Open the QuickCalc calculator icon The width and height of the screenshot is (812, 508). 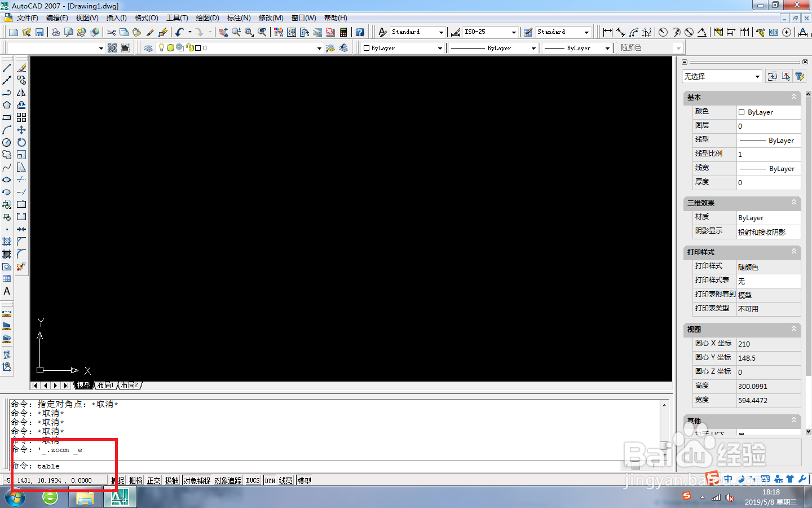point(343,32)
